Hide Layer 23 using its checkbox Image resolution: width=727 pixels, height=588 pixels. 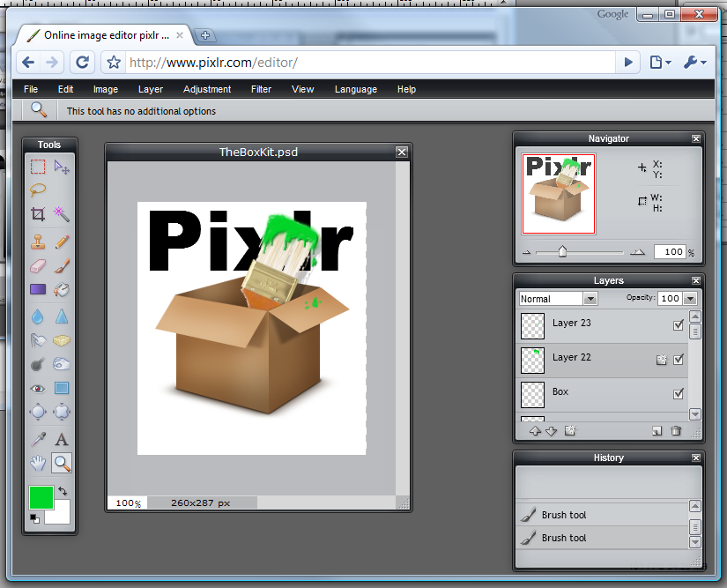click(678, 325)
